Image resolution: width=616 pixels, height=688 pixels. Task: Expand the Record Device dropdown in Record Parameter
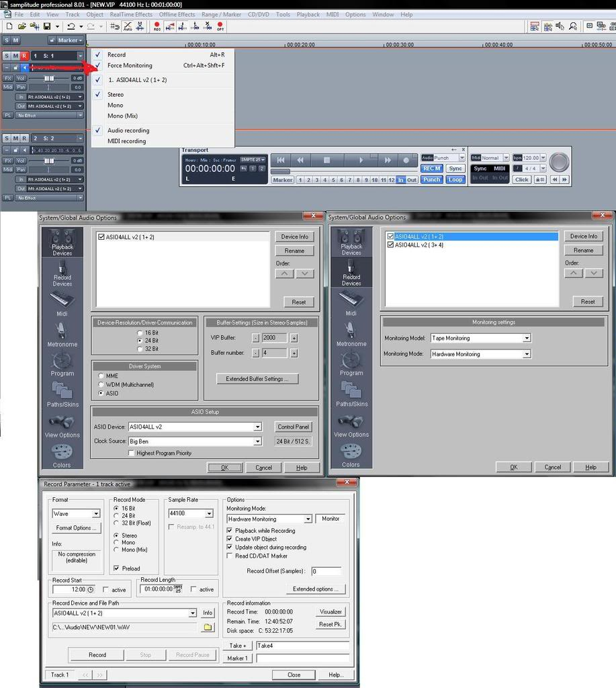click(193, 613)
